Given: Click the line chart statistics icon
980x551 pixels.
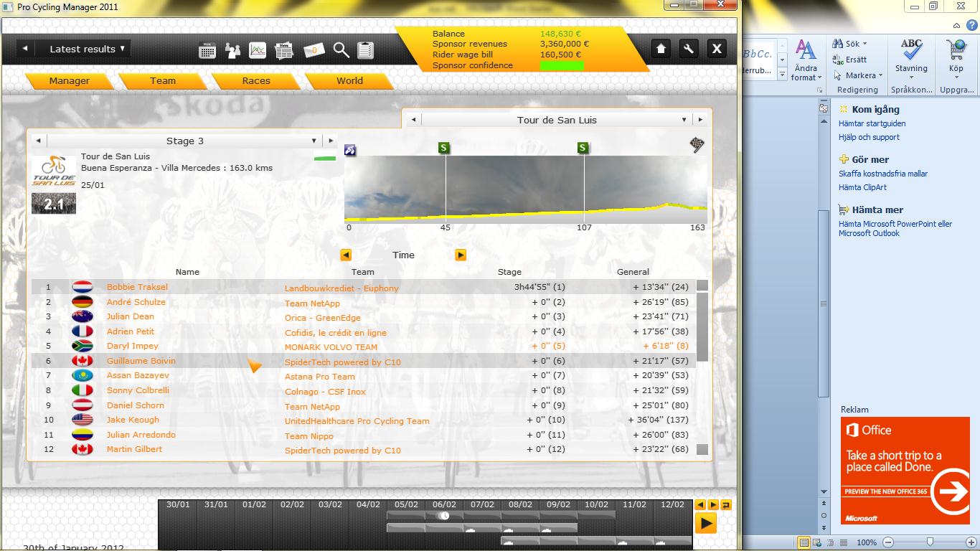Looking at the screenshot, I should [x=258, y=50].
